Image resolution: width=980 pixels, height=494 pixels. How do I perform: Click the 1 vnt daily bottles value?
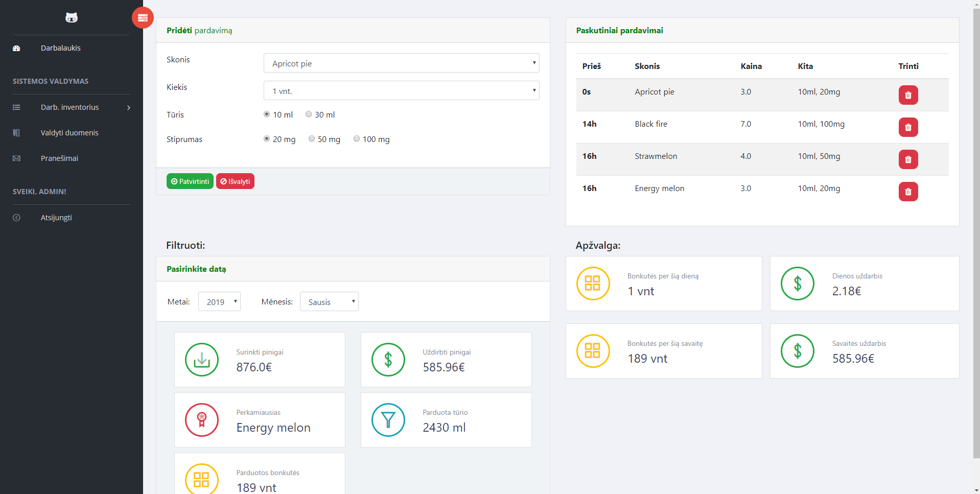click(x=641, y=291)
